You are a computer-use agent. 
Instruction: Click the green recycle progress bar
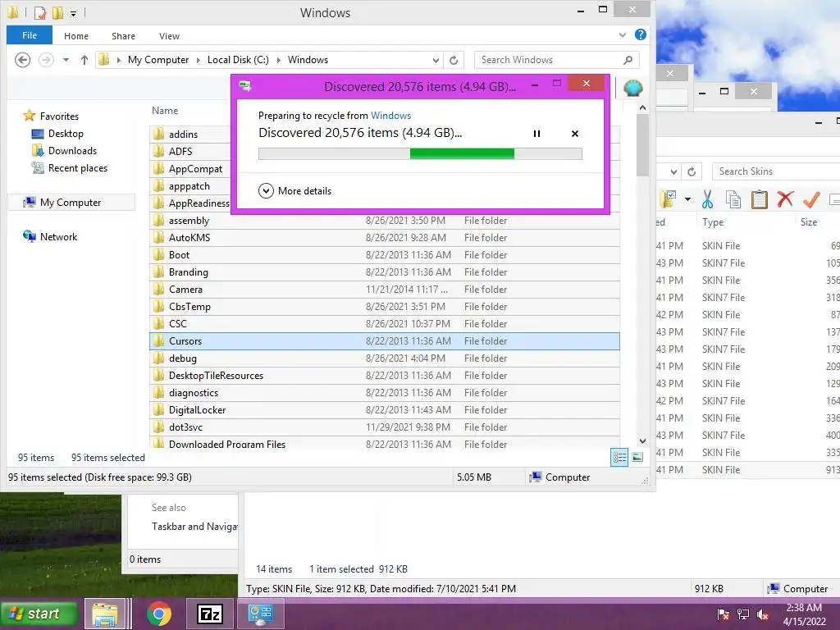[x=420, y=154]
